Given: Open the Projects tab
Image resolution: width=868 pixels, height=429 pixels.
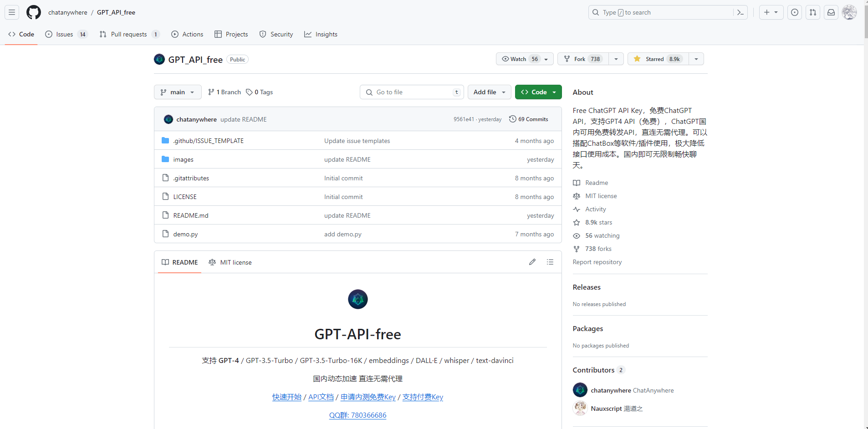Looking at the screenshot, I should point(231,34).
